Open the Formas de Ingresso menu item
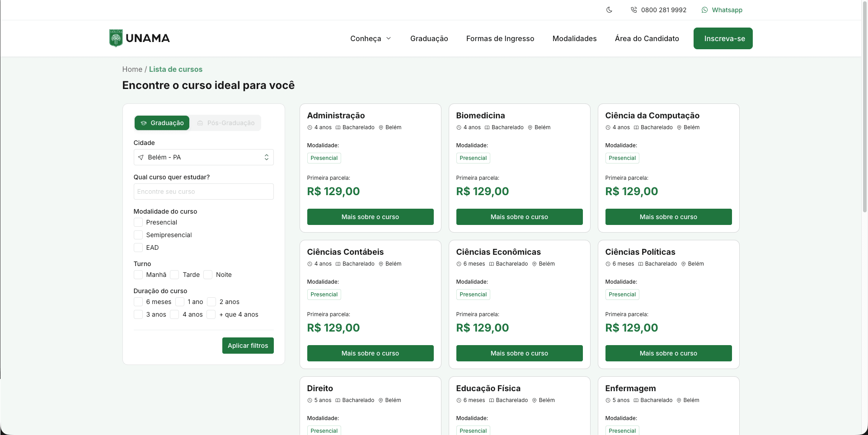The width and height of the screenshot is (868, 435). (500, 38)
